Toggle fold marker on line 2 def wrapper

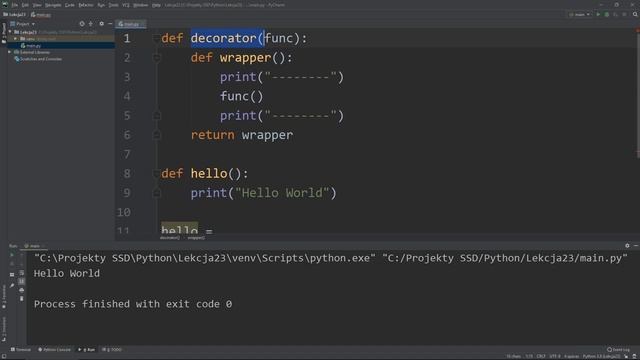pyautogui.click(x=156, y=58)
